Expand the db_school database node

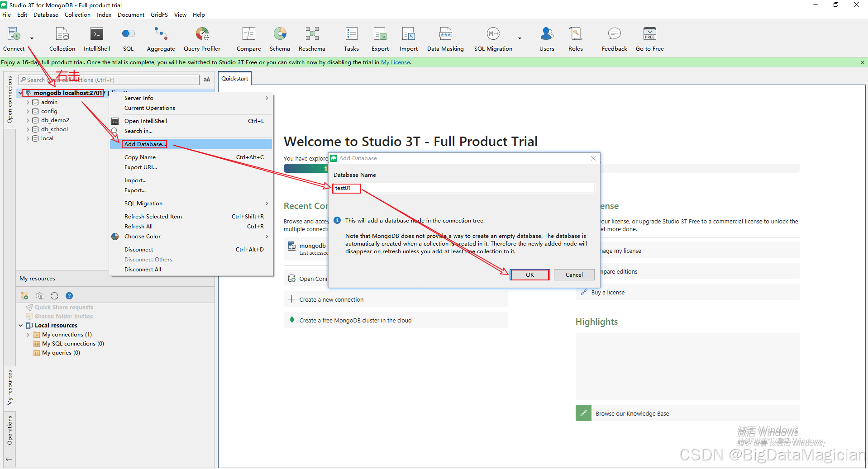(28, 129)
